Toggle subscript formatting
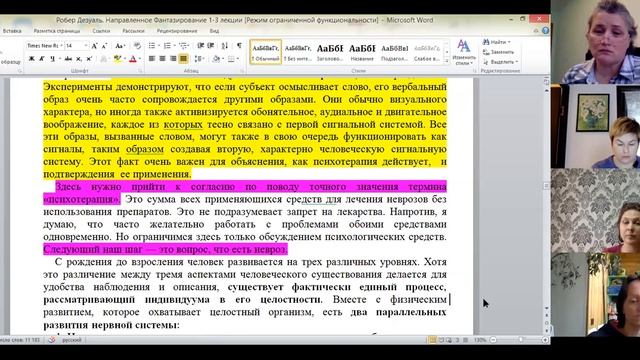The width and height of the screenshot is (640, 360). click(x=79, y=59)
